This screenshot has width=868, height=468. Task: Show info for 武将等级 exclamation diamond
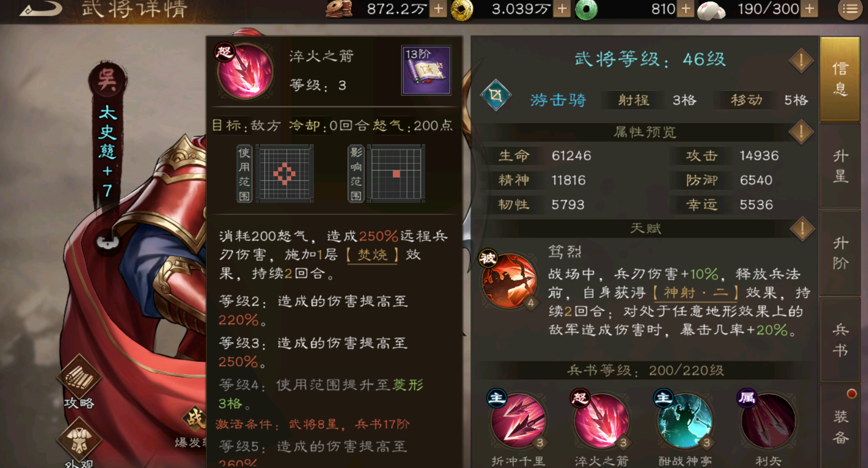pos(800,60)
